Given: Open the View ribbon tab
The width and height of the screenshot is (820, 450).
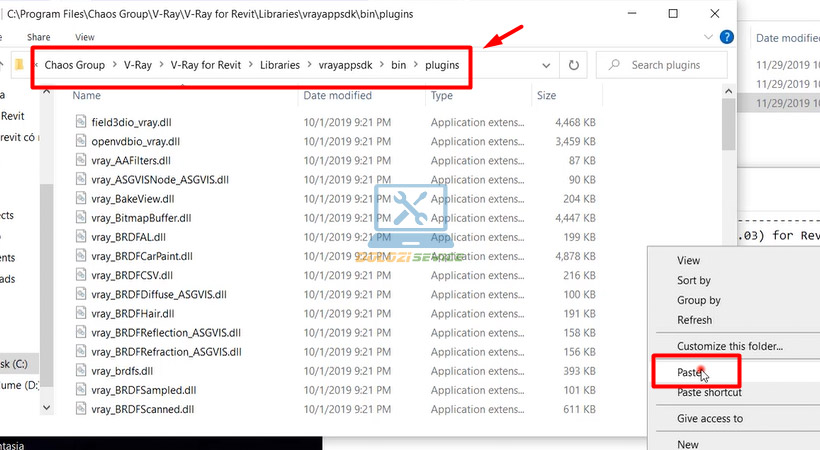Looking at the screenshot, I should click(85, 37).
